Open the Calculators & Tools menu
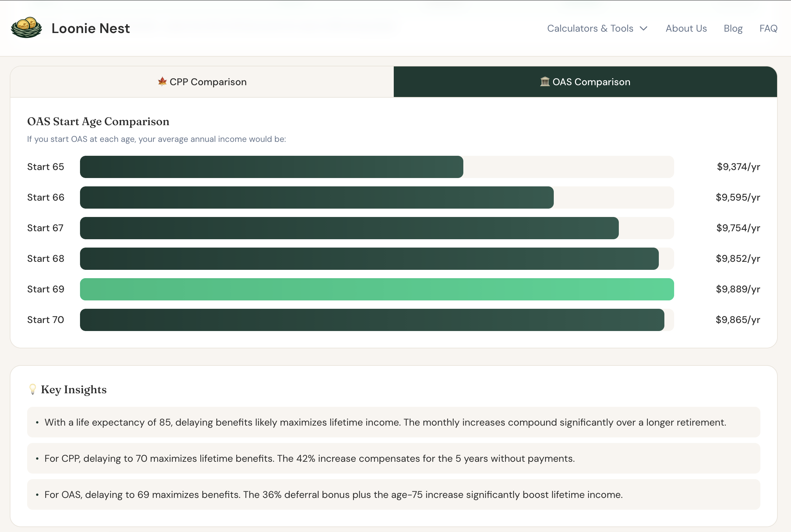Viewport: 791px width, 532px height. tap(597, 29)
